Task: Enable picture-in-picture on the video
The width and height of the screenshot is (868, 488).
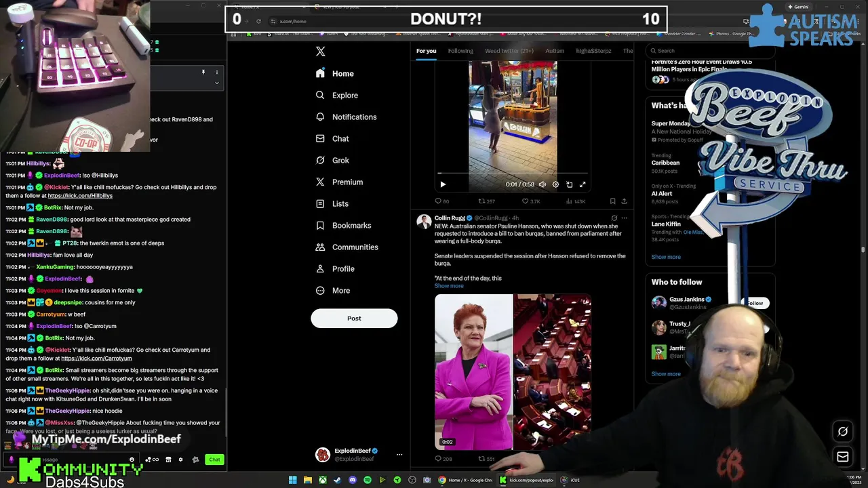Action: [x=569, y=184]
